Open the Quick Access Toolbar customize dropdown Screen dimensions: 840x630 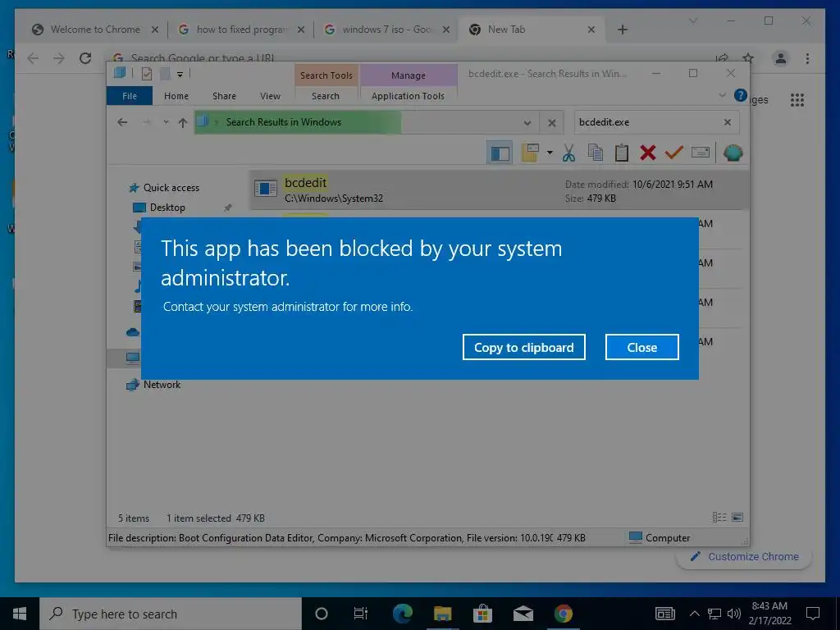[180, 75]
